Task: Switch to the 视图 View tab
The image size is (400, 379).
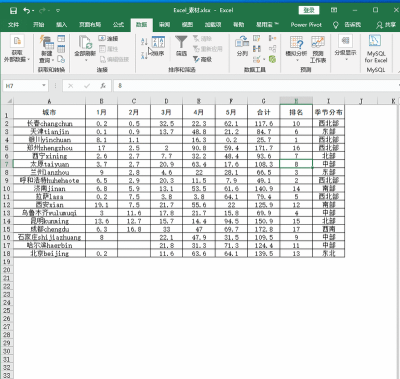Action: tap(187, 25)
